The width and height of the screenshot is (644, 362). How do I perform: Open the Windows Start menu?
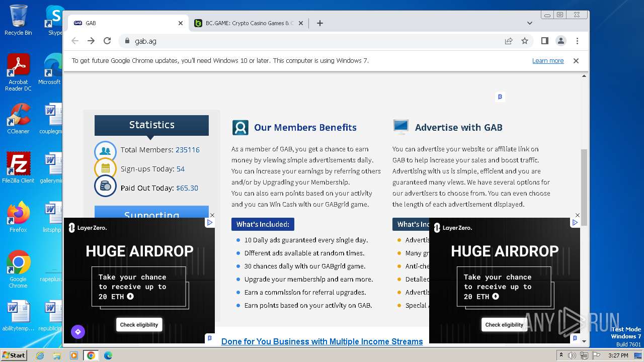click(14, 355)
